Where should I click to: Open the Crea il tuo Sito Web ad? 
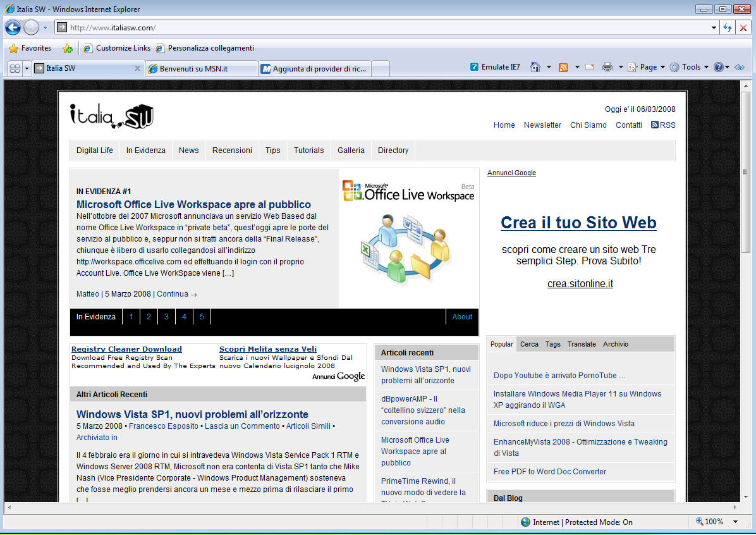click(578, 223)
